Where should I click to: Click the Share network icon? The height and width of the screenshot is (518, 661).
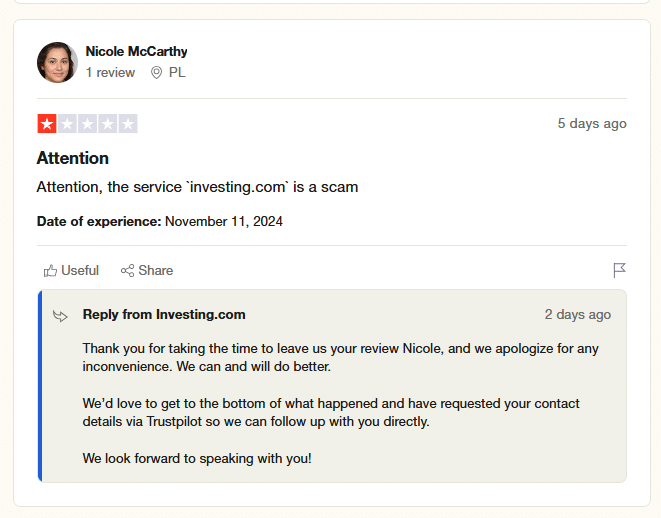point(127,271)
